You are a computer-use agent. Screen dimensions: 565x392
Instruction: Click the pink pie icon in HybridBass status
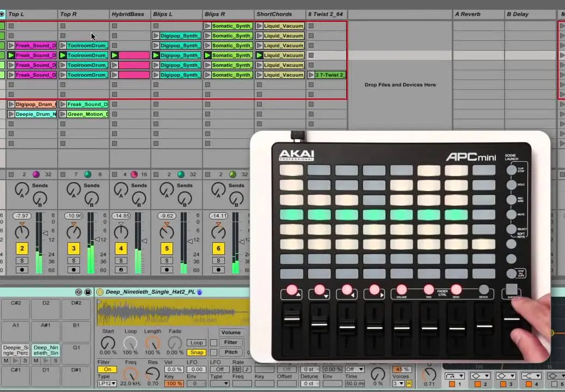pos(134,174)
